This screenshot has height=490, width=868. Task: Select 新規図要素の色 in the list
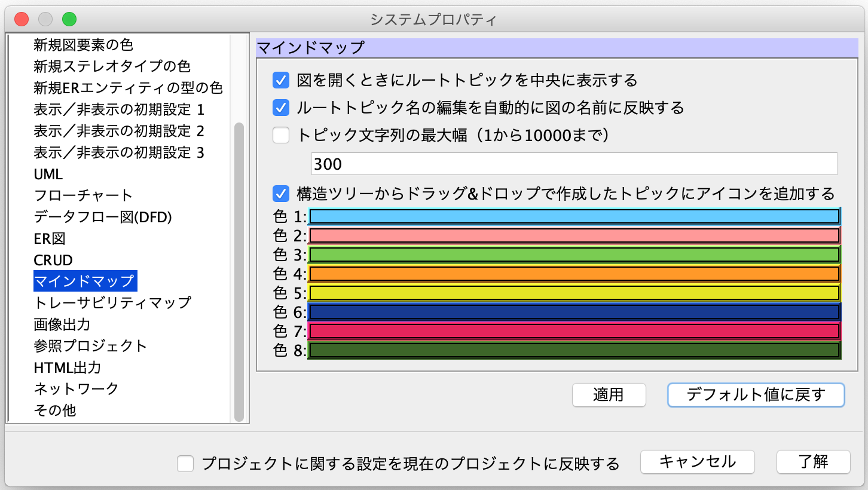(x=83, y=44)
